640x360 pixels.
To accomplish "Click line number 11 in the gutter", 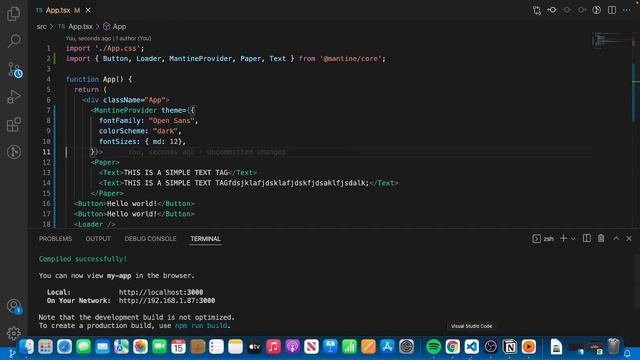I will 47,152.
